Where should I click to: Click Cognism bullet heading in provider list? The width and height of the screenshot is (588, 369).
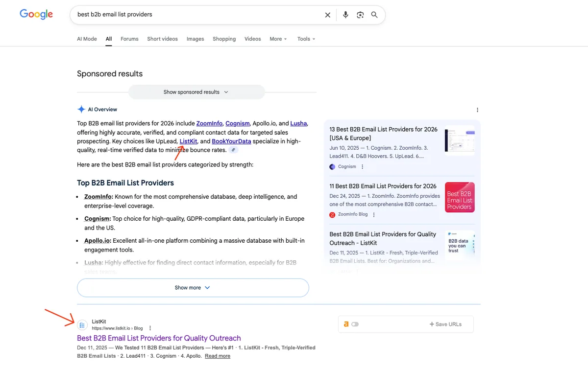98,219
